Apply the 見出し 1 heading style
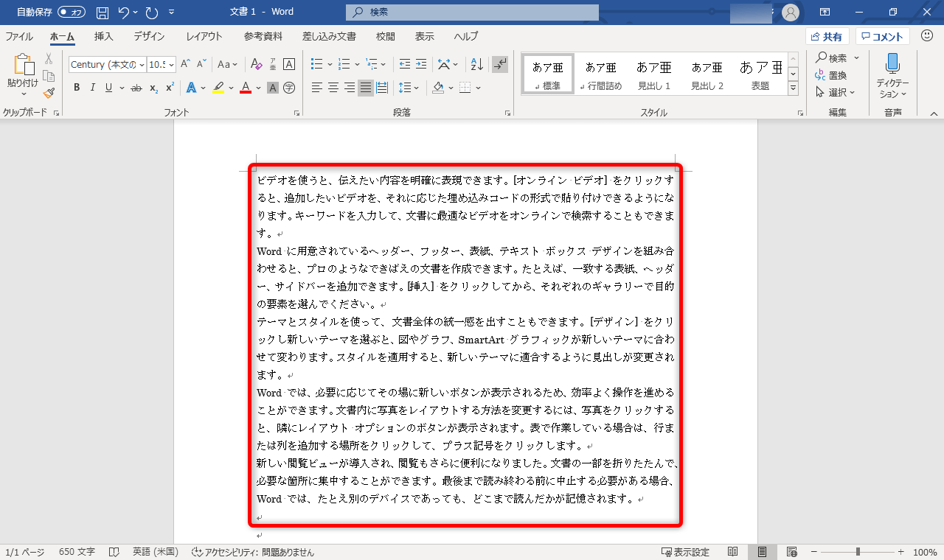The height and width of the screenshot is (560, 944). (x=654, y=74)
